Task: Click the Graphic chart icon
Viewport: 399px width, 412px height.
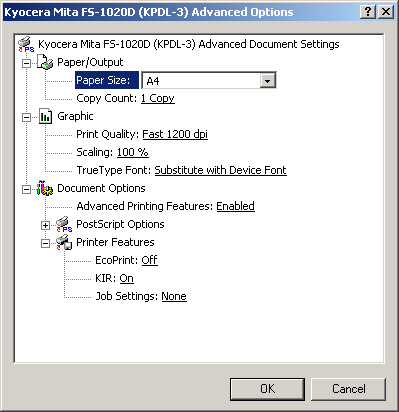Action: click(45, 116)
